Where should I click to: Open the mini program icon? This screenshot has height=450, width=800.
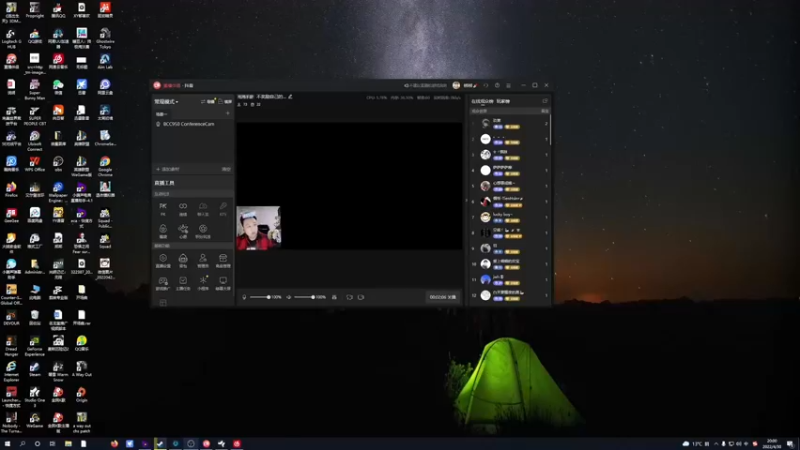[x=203, y=283]
